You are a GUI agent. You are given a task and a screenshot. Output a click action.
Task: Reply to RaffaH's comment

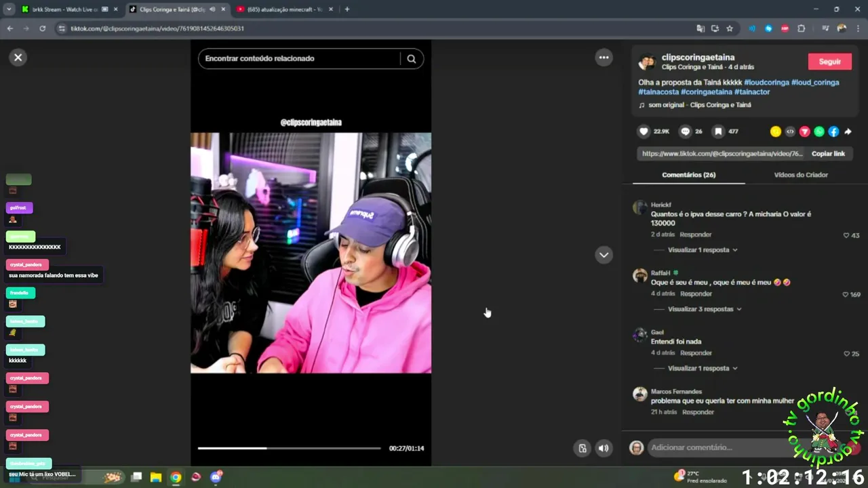696,294
